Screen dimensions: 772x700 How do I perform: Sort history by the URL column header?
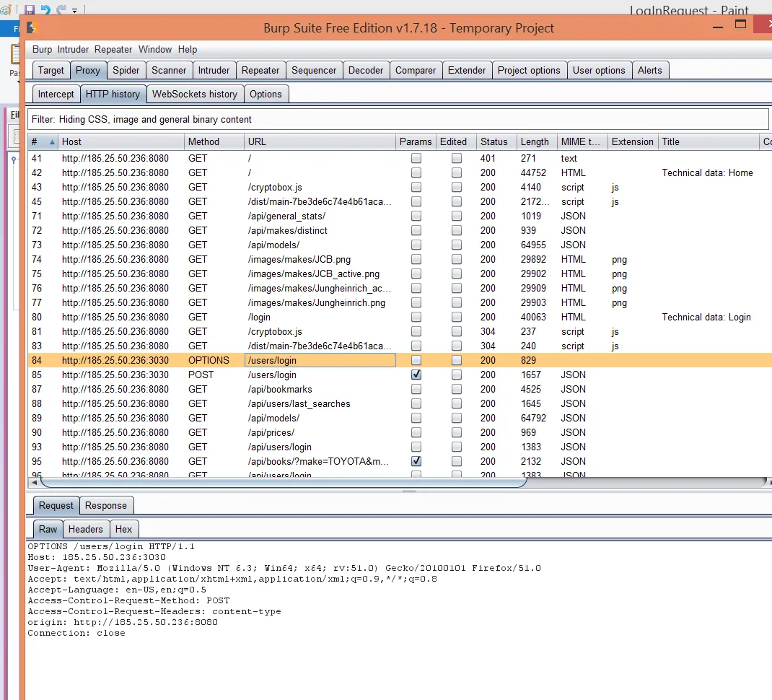pyautogui.click(x=320, y=142)
